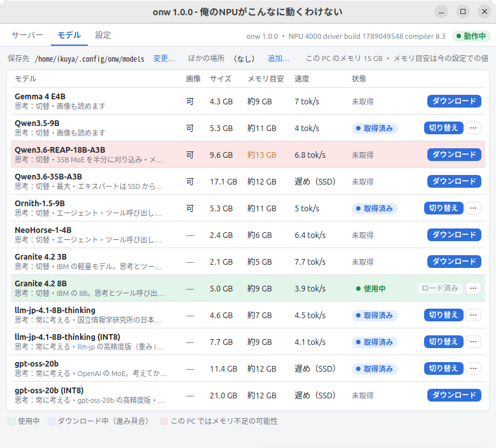This screenshot has width=496, height=448.
Task: Select the Granite 4.2 3B model name
Action: pos(41,256)
